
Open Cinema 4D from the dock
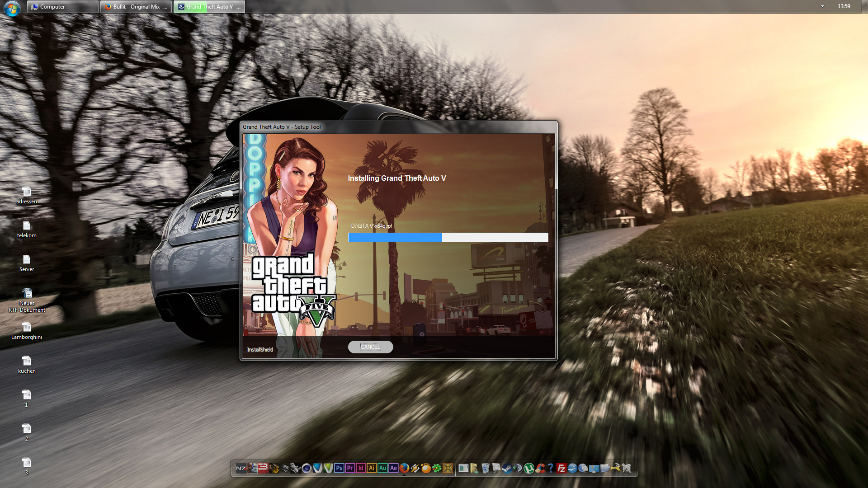pyautogui.click(x=307, y=468)
